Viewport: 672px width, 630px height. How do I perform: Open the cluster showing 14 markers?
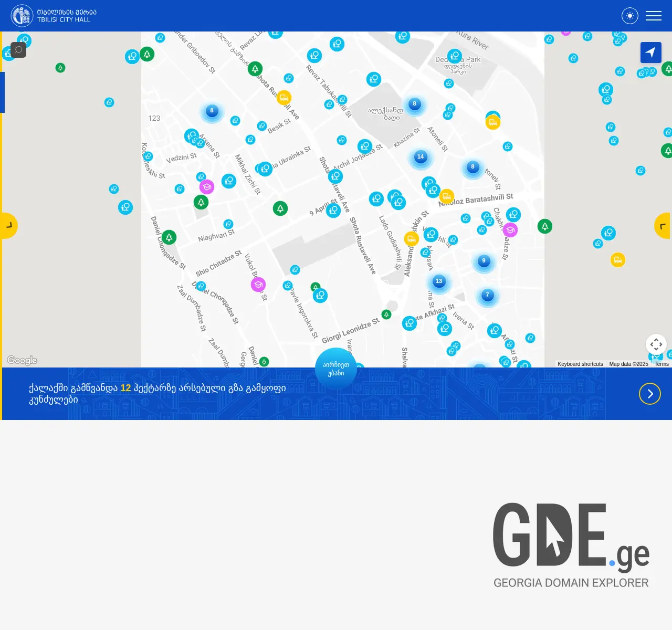(421, 156)
